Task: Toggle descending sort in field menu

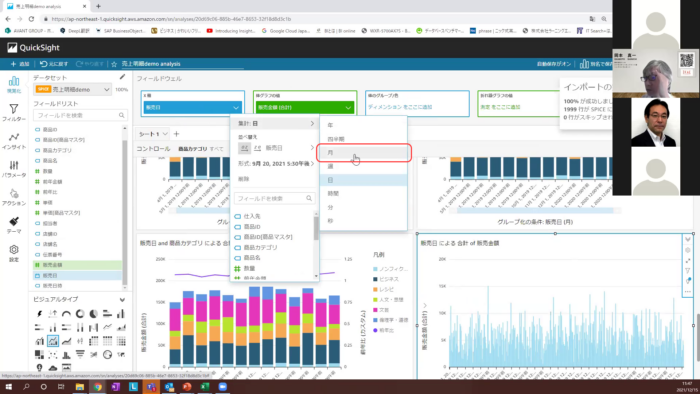Action: click(x=258, y=148)
